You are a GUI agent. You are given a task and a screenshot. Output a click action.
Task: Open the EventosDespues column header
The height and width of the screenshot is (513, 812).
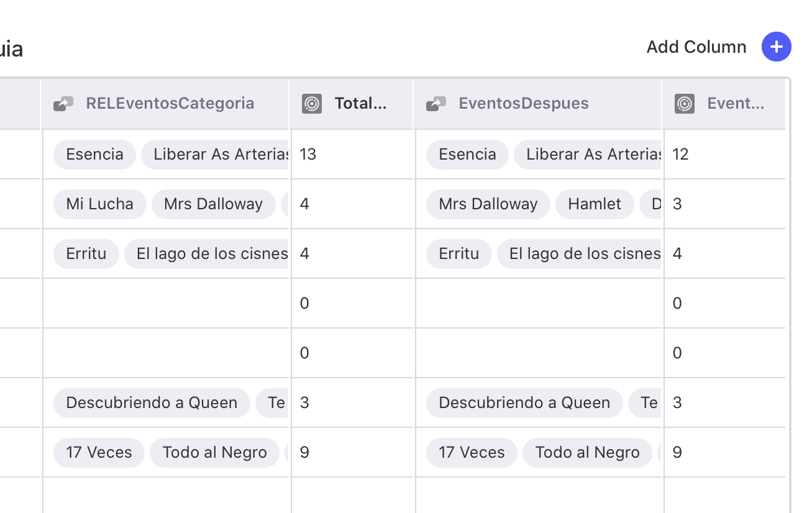coord(523,104)
